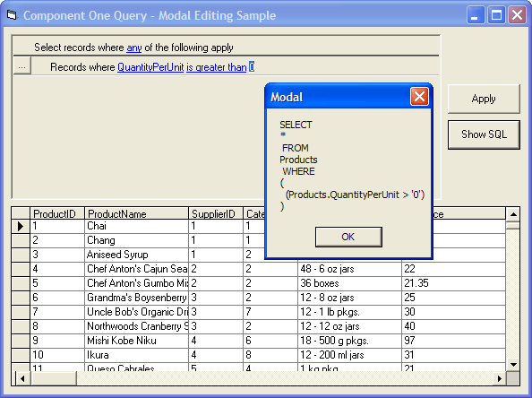This screenshot has width=532, height=398.
Task: Click the '18 - 500 g pkgs.' cell
Action: point(349,341)
